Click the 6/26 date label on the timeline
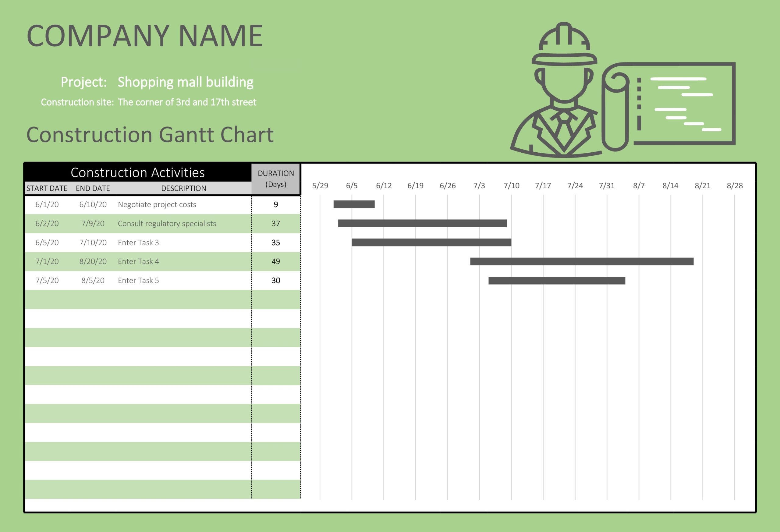The height and width of the screenshot is (532, 780). coord(448,185)
